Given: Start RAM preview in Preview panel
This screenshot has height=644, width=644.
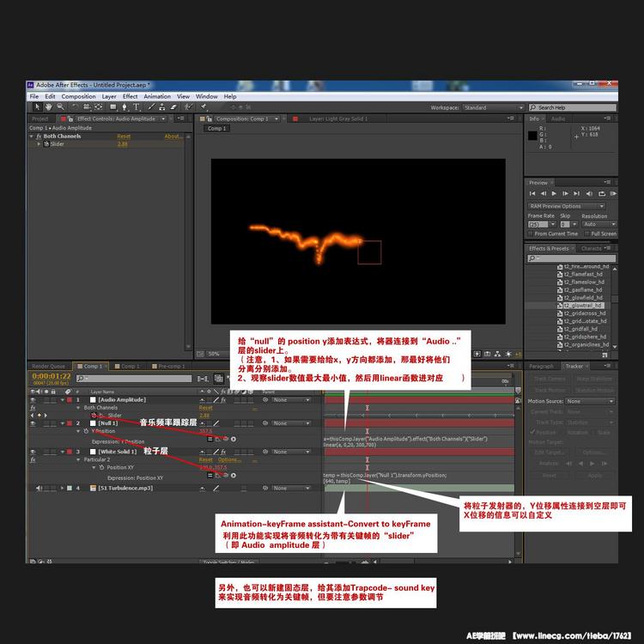Looking at the screenshot, I should 613,193.
